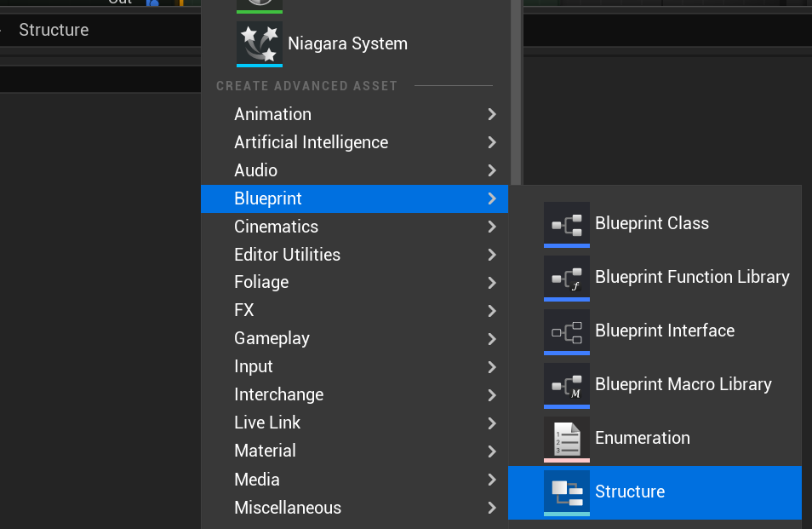Open the Material menu category
This screenshot has height=529, width=812.
[354, 451]
